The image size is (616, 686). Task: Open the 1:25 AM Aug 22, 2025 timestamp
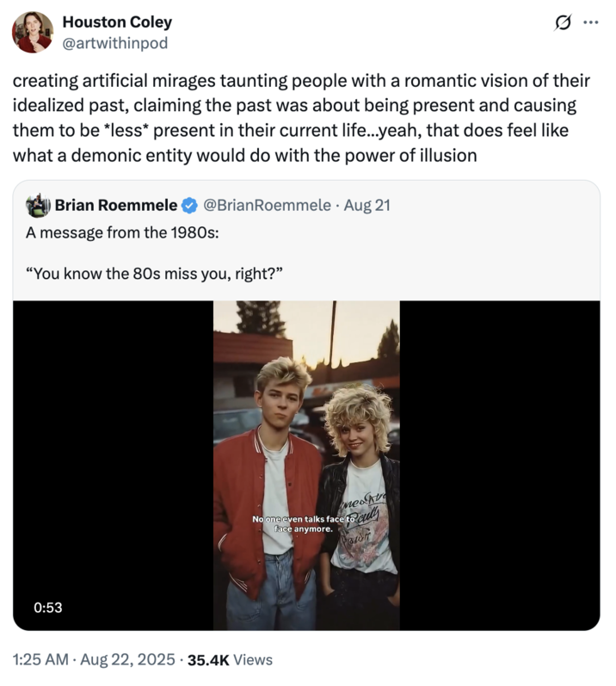[x=94, y=659]
